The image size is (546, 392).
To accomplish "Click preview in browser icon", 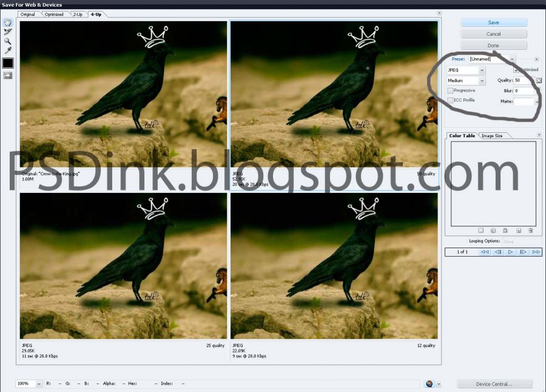I will pos(430,384).
